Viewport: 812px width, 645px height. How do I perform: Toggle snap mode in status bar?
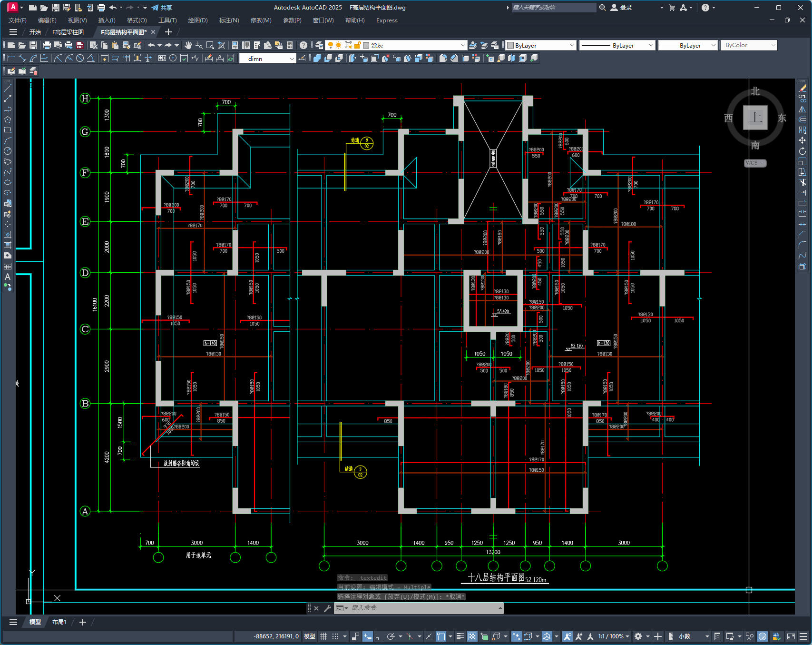click(x=335, y=636)
